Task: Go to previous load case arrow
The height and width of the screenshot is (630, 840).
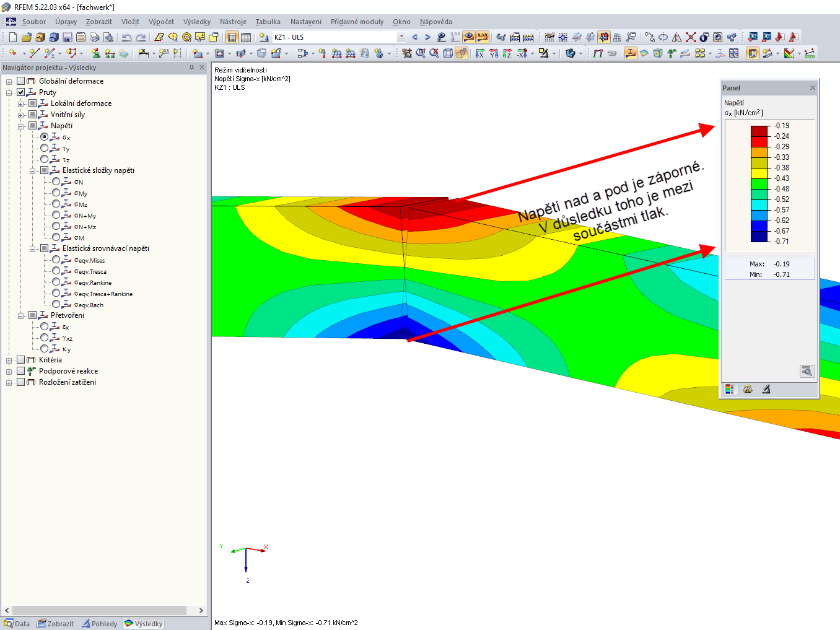Action: click(x=414, y=37)
